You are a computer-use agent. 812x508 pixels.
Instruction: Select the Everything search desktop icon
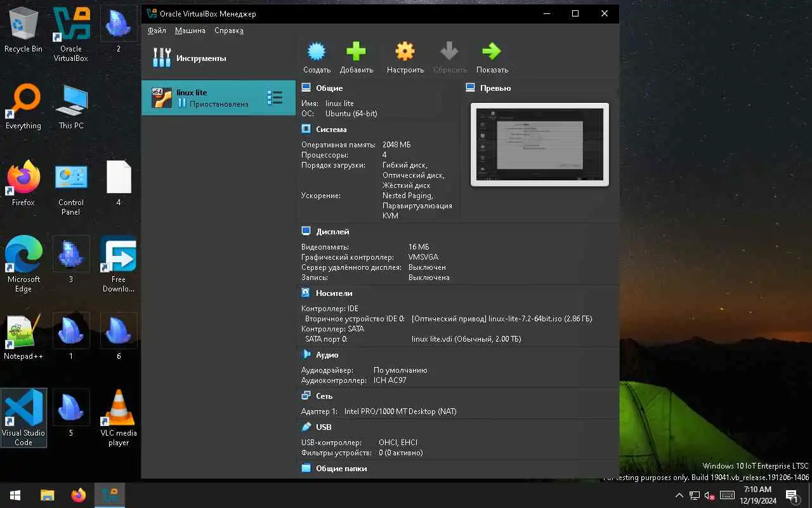click(x=23, y=107)
